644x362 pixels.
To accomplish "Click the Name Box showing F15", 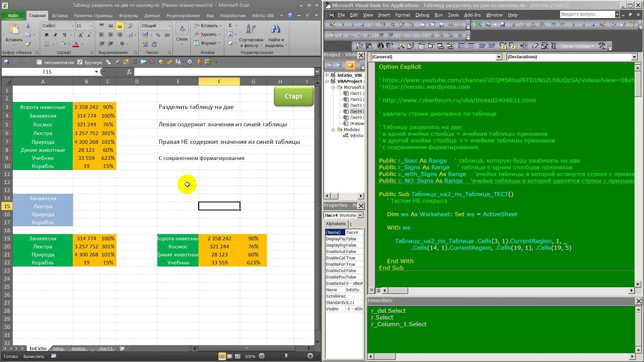I will [x=47, y=72].
